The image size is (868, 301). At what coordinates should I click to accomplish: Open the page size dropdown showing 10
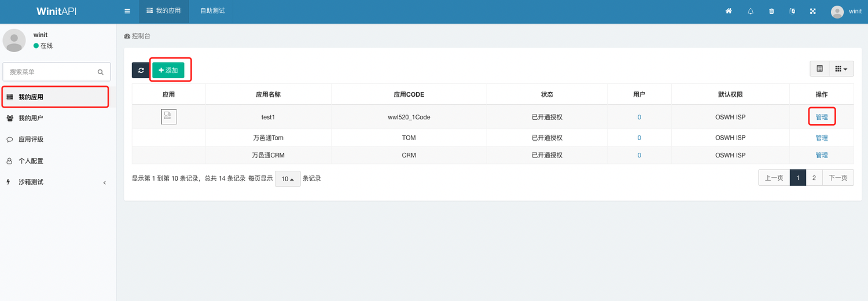288,179
